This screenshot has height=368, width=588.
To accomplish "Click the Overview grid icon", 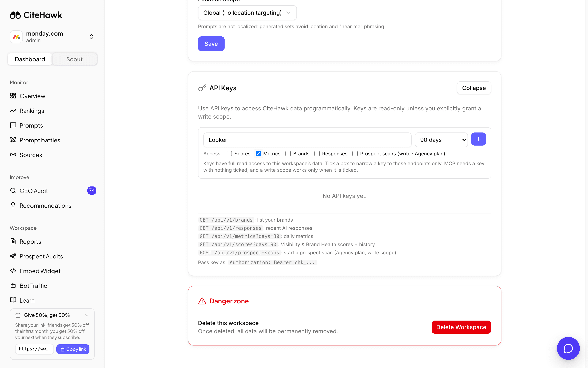I will pyautogui.click(x=13, y=96).
